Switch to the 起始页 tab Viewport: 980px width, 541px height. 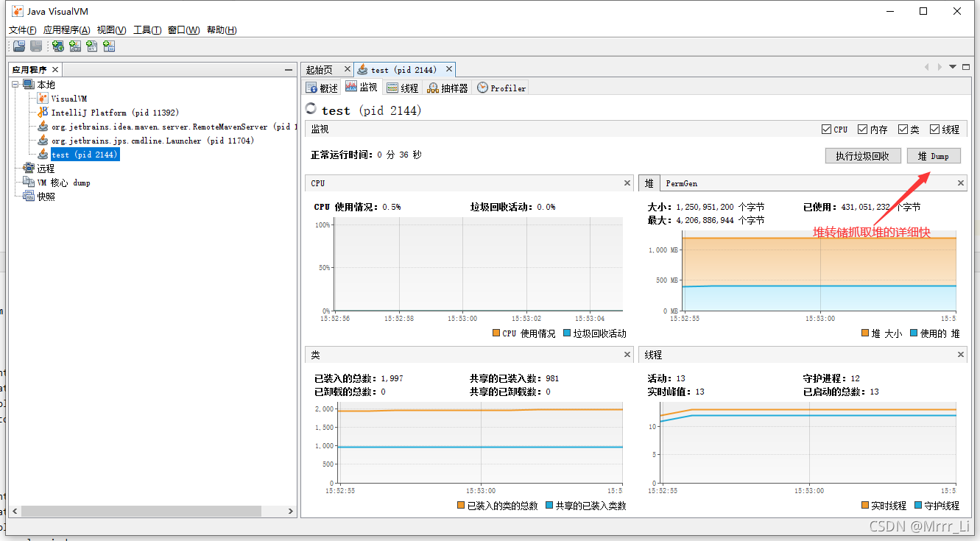pos(319,70)
